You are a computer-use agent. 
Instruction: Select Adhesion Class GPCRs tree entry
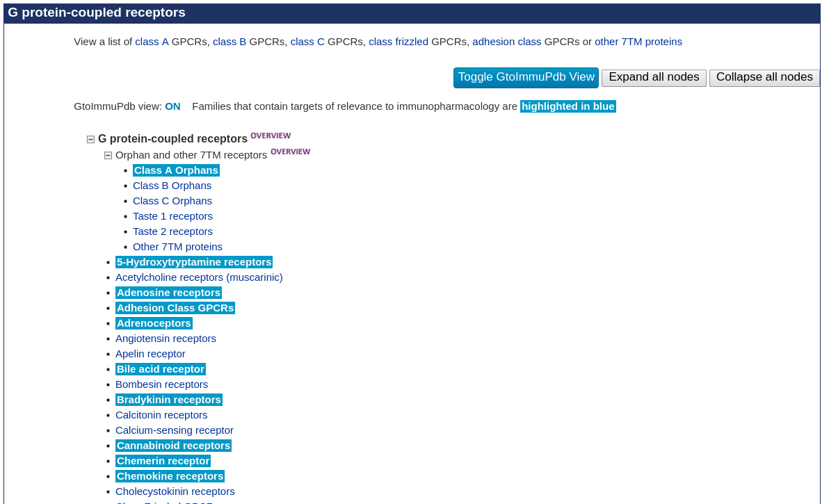pos(175,308)
